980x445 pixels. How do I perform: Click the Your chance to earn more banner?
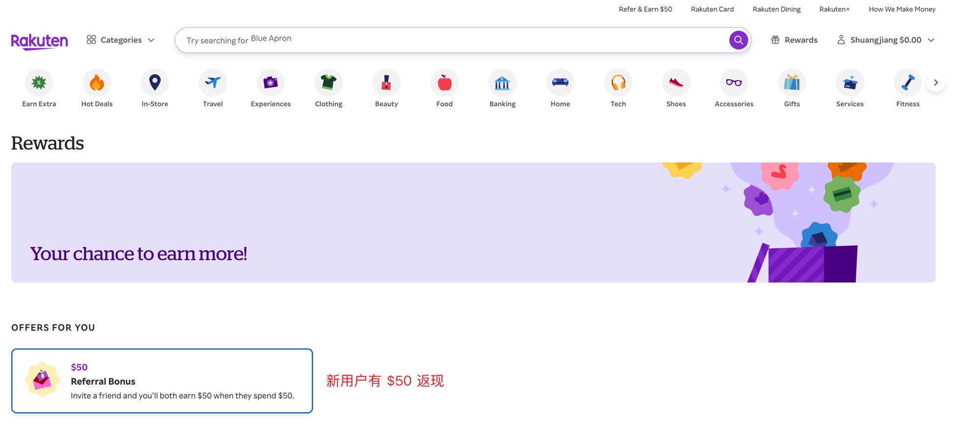[x=473, y=222]
